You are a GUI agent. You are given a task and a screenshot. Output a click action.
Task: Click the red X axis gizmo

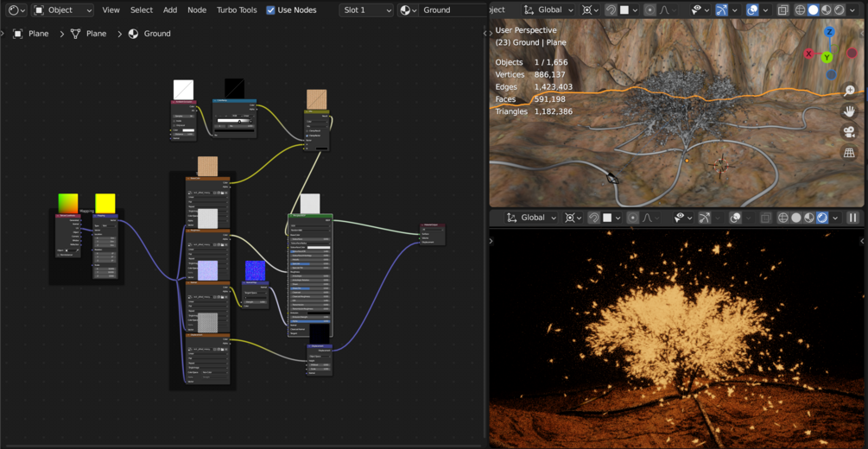[x=808, y=54]
